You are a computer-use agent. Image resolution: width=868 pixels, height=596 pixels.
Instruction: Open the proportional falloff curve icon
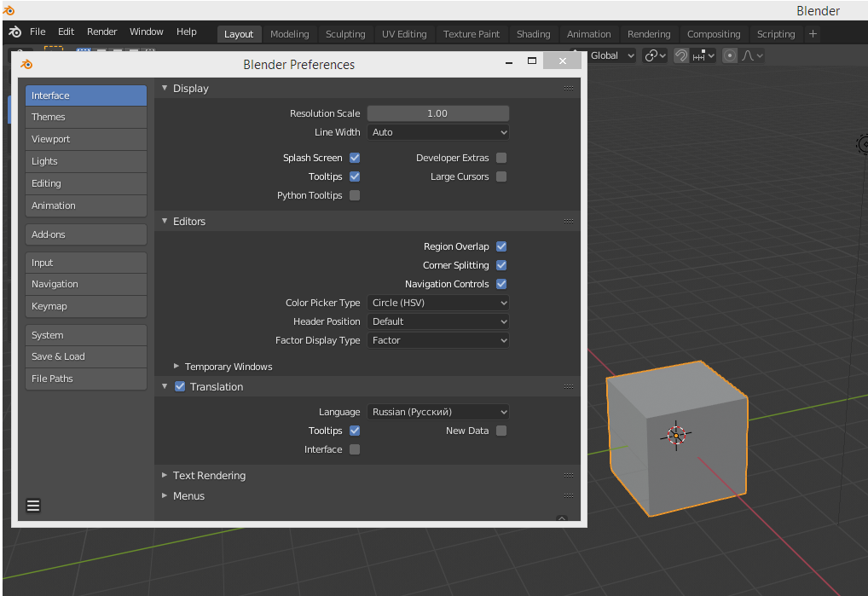pos(752,55)
